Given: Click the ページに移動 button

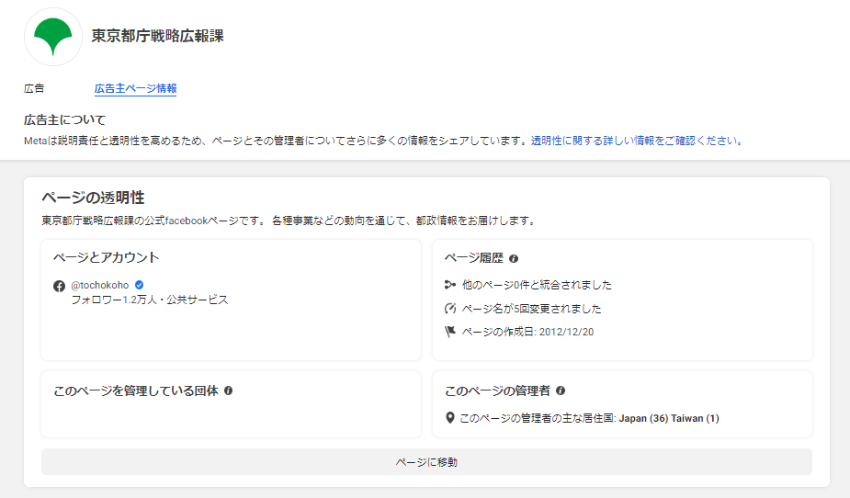Looking at the screenshot, I should [427, 462].
